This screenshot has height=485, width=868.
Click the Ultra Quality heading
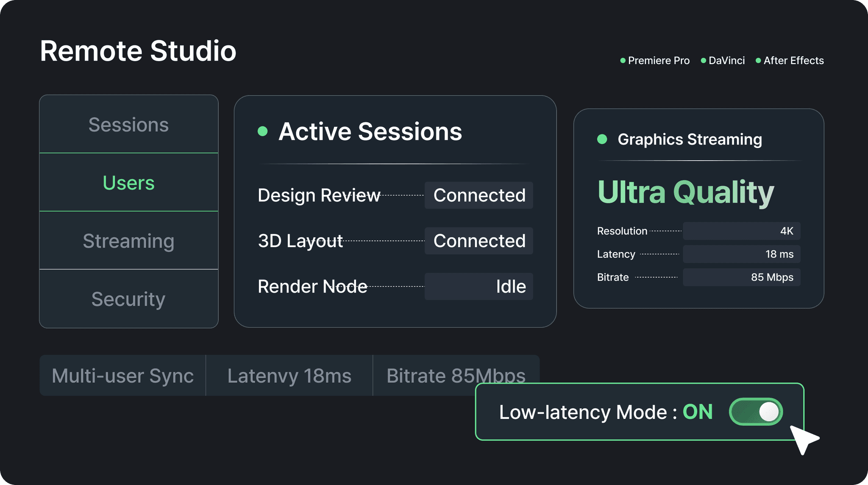tap(685, 192)
